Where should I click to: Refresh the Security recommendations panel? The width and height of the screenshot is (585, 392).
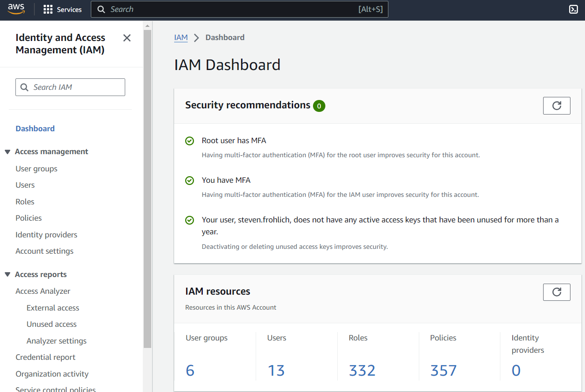[x=557, y=106]
